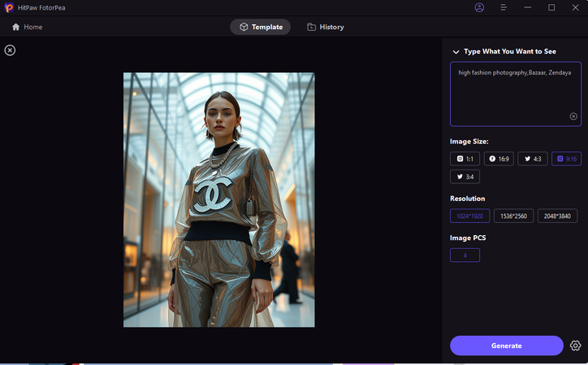Open the user account profile icon
Image resolution: width=588 pixels, height=365 pixels.
pos(479,7)
